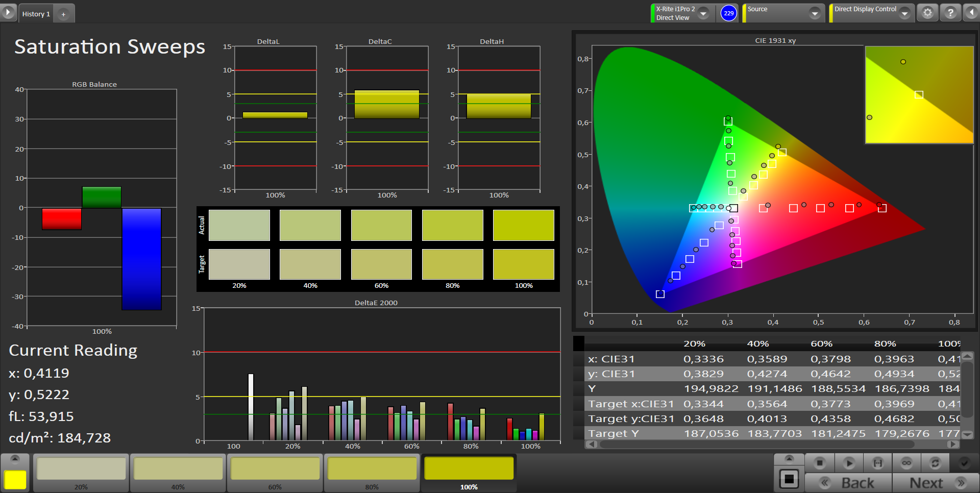
Task: Click the Next button
Action: point(935,483)
